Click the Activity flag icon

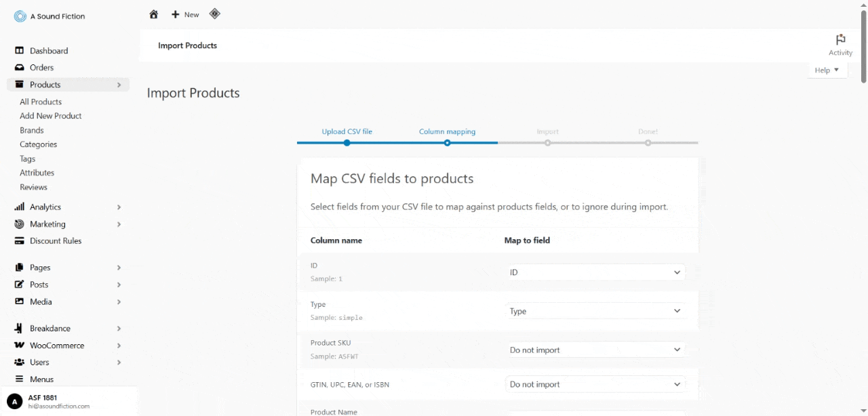point(841,39)
